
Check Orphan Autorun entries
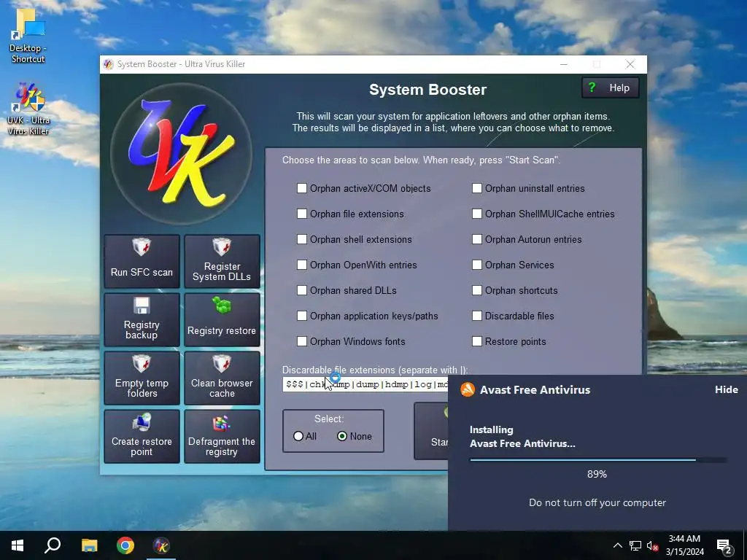pos(477,239)
